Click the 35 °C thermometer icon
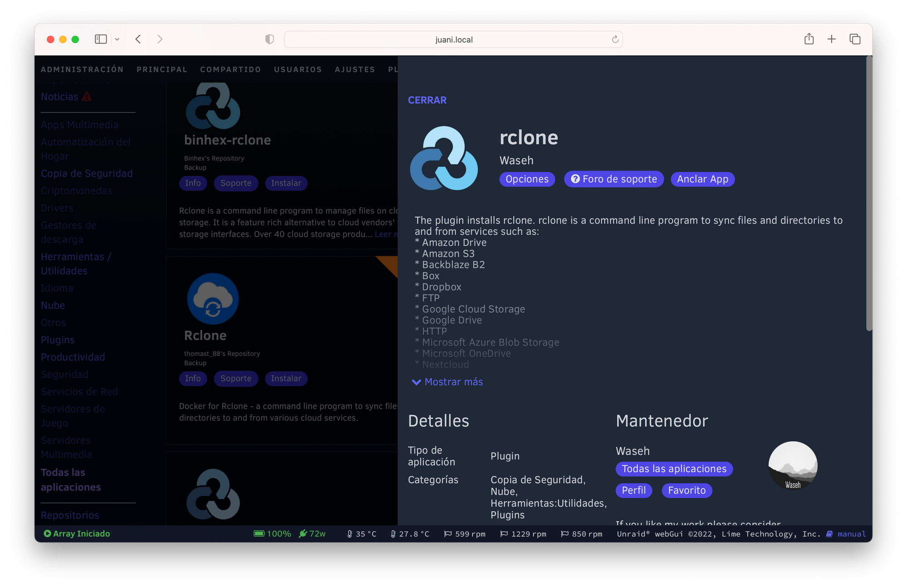907x588 pixels. (x=350, y=534)
